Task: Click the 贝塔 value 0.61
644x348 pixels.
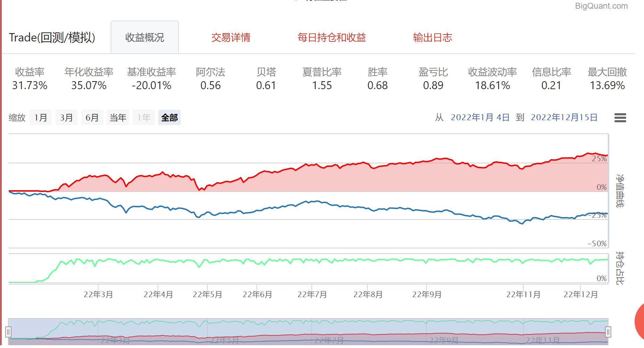Action: pyautogui.click(x=266, y=85)
